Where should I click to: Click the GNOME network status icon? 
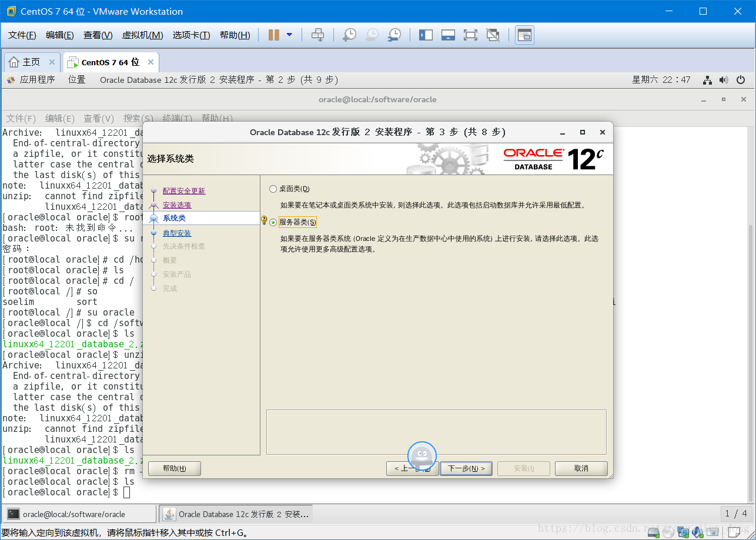pos(708,80)
